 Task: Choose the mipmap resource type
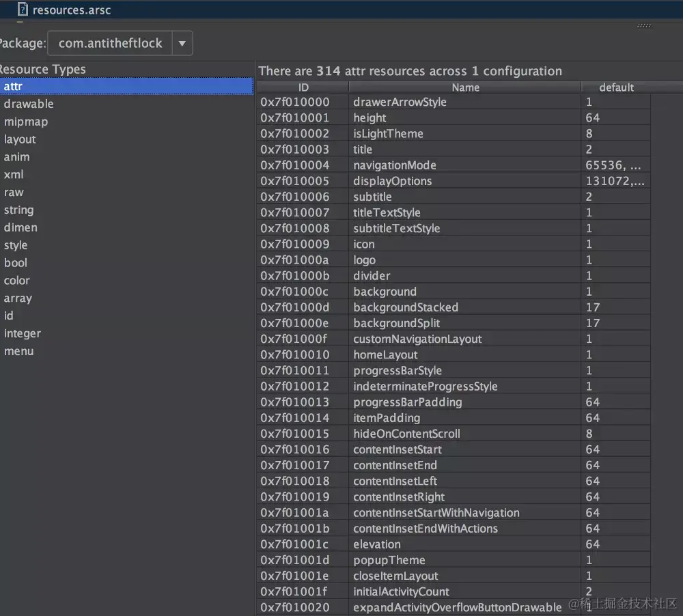point(26,122)
